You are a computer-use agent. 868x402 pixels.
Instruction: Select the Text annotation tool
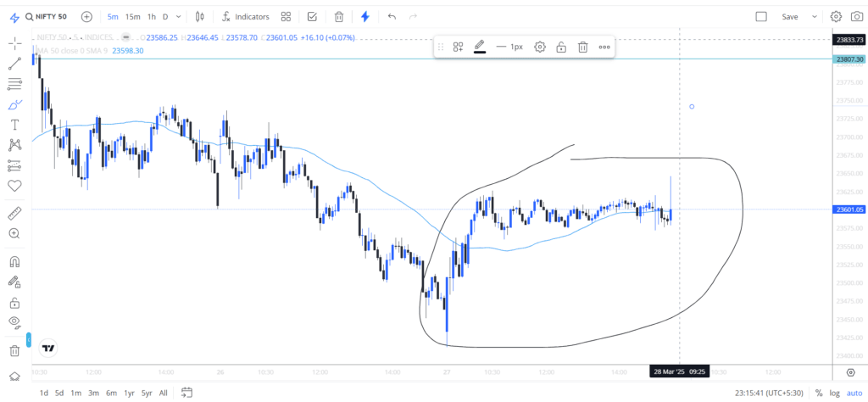click(x=15, y=125)
